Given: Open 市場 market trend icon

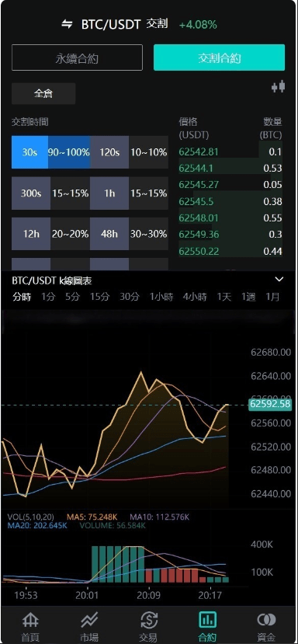Looking at the screenshot, I should click(89, 620).
